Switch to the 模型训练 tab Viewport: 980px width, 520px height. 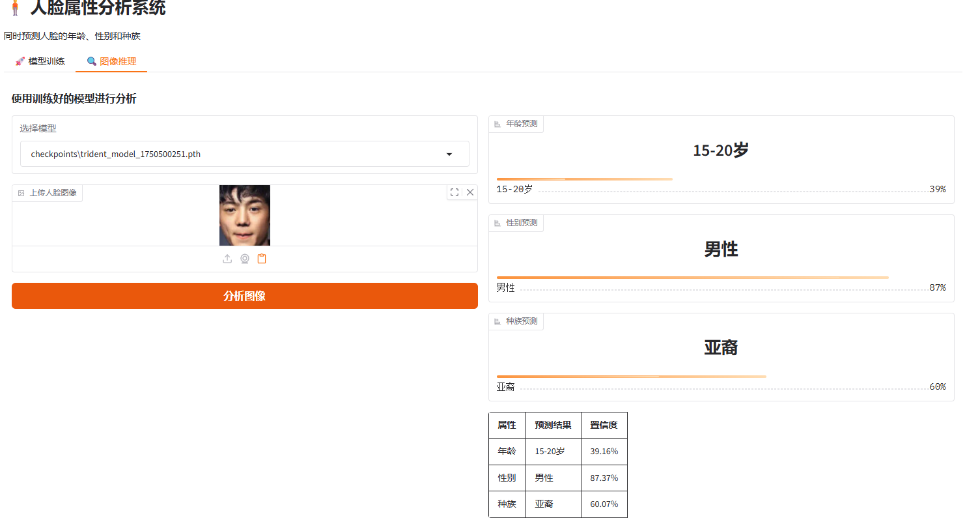pos(39,61)
